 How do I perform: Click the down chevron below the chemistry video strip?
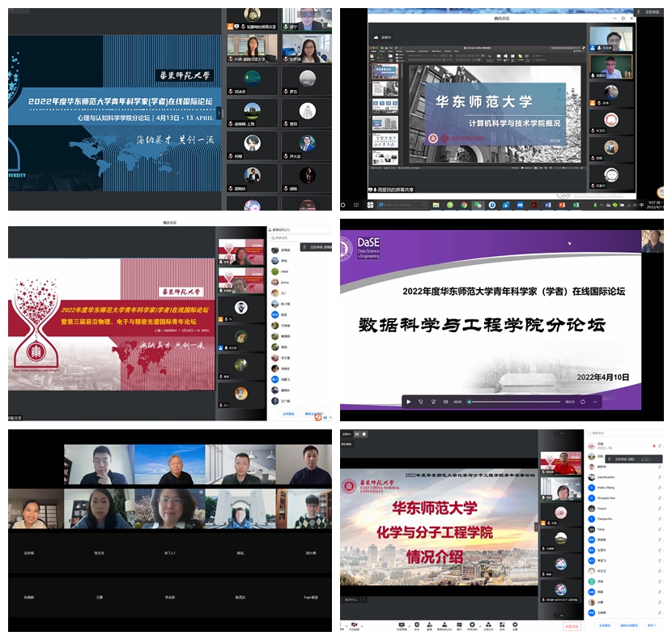click(x=561, y=616)
